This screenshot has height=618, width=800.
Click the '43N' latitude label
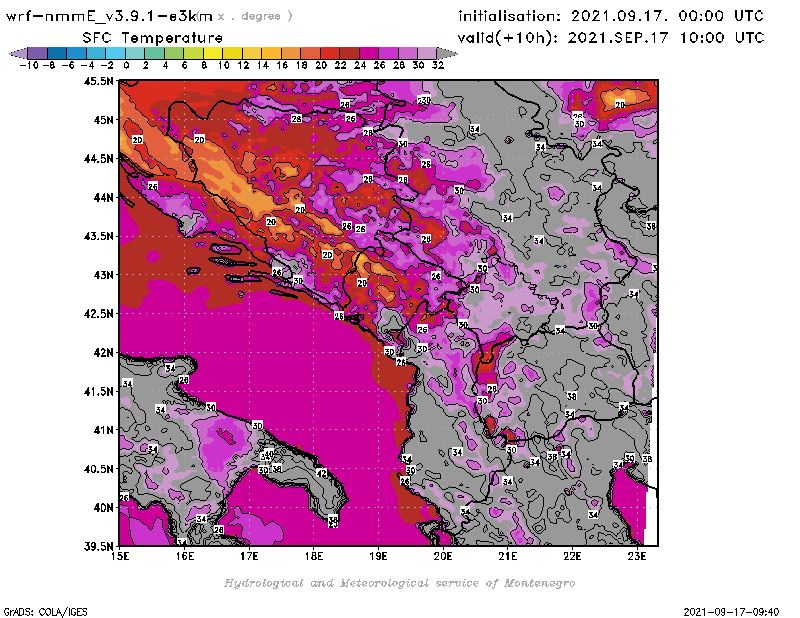pyautogui.click(x=103, y=275)
